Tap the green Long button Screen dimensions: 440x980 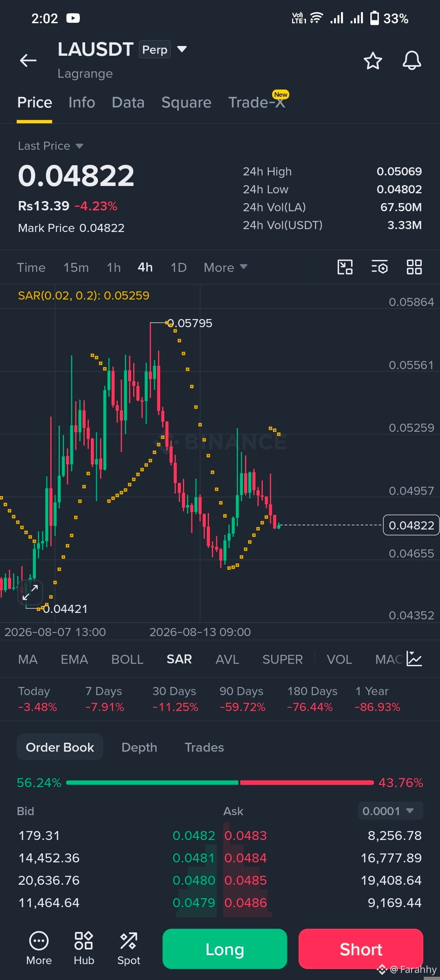pos(225,949)
